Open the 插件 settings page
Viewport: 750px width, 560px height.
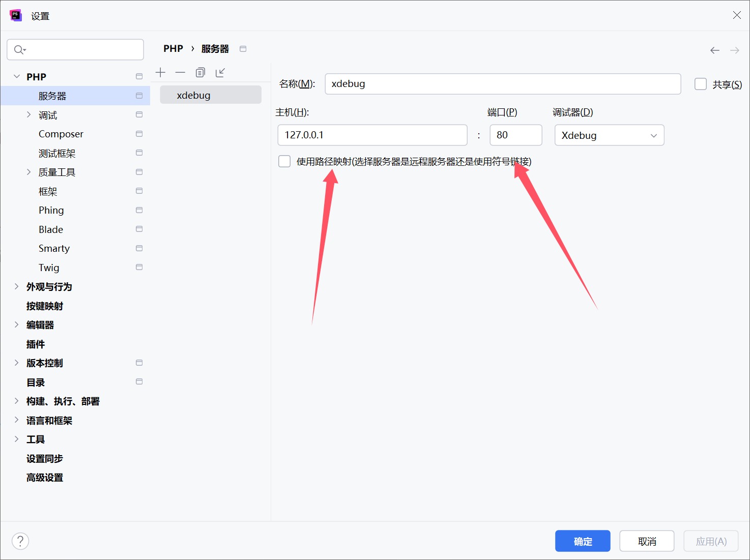[36, 344]
